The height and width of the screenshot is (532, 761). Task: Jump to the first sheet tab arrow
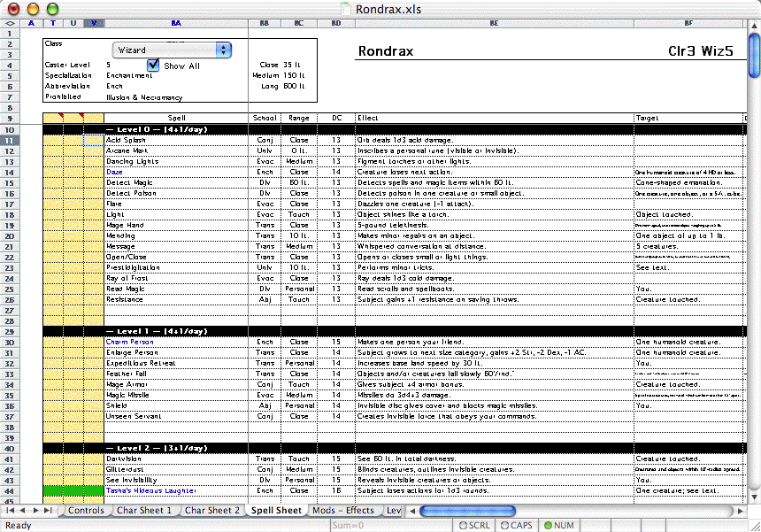coord(10,511)
